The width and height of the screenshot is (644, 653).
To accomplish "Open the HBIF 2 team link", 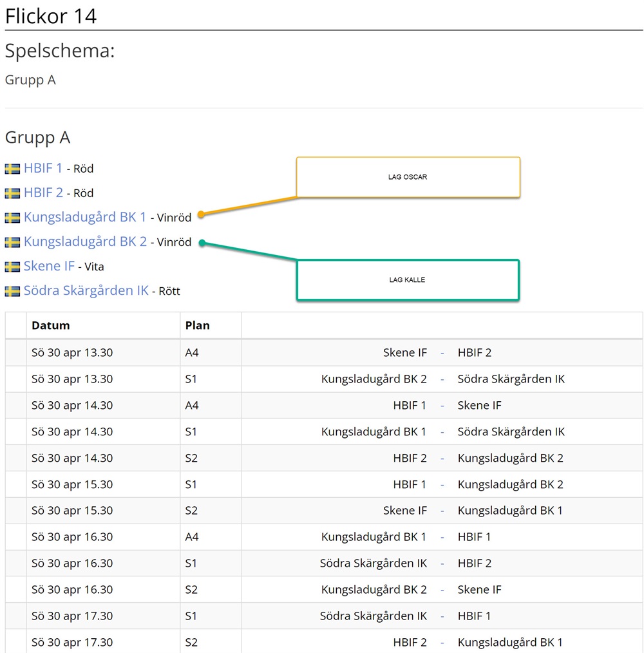I will (43, 193).
